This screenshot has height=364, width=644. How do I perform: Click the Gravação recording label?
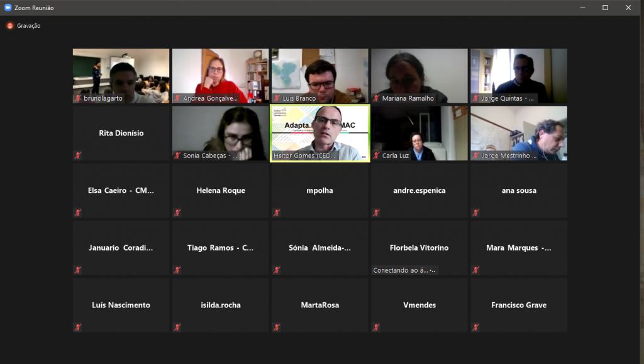point(28,25)
